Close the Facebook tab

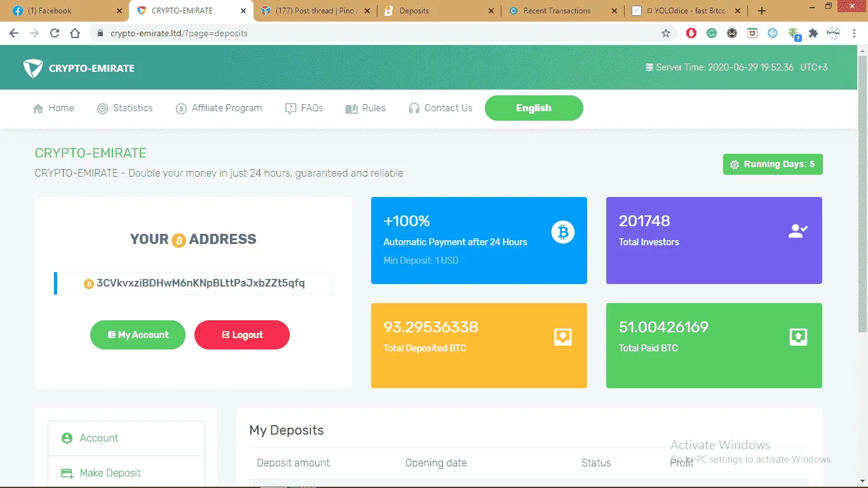tap(119, 11)
